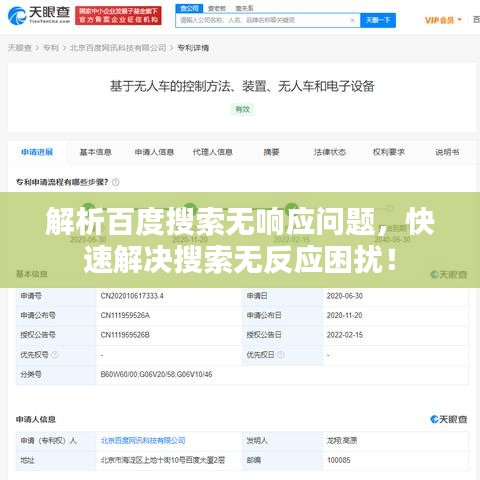This screenshot has height=480, width=480.
Task: Open the 法律状态 tab
Action: (x=330, y=152)
